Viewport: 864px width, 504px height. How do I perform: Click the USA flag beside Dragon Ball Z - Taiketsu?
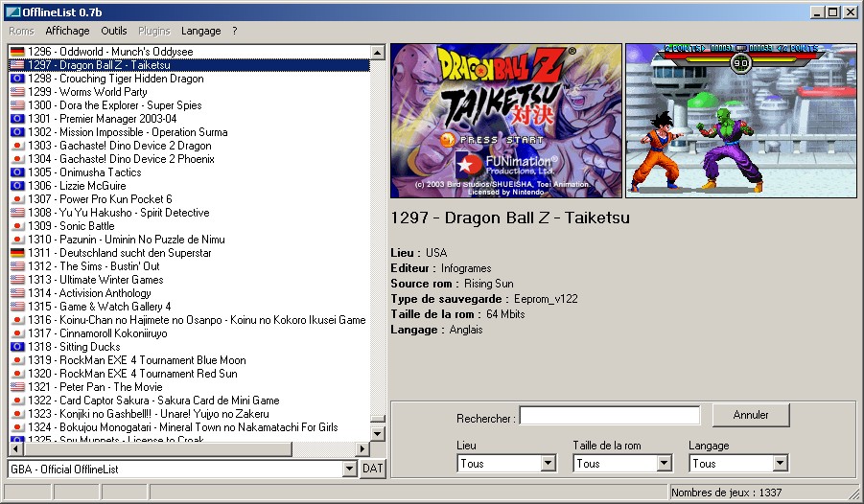(x=17, y=65)
